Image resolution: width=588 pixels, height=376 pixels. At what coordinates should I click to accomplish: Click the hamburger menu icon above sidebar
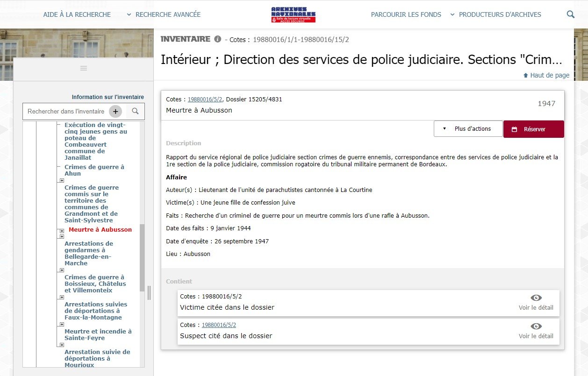(x=84, y=68)
